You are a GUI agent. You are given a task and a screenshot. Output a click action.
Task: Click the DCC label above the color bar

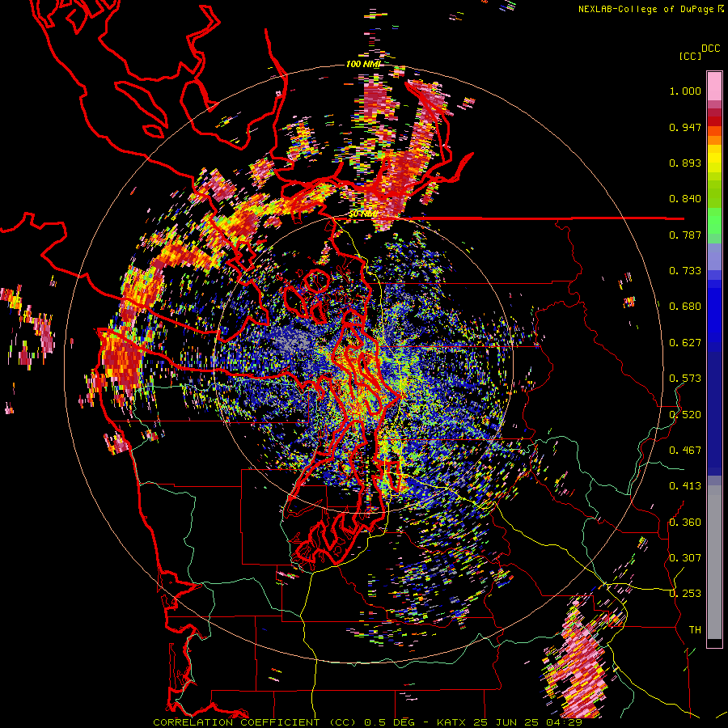coord(710,49)
